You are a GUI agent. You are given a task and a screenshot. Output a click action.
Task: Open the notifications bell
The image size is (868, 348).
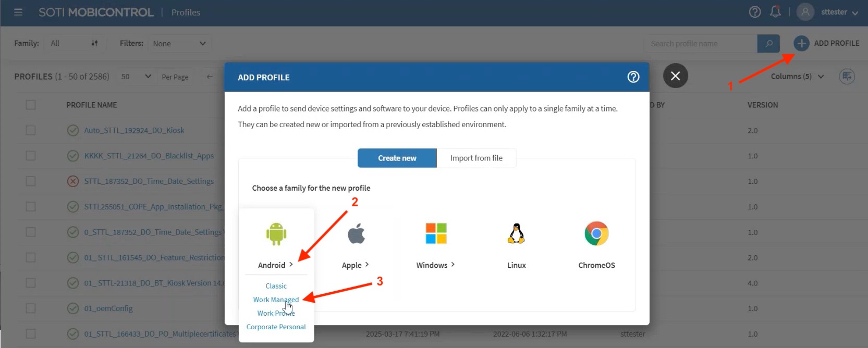coord(775,12)
